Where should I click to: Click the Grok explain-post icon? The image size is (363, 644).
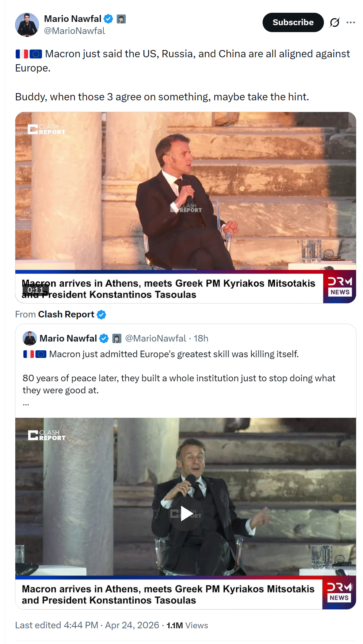(335, 23)
